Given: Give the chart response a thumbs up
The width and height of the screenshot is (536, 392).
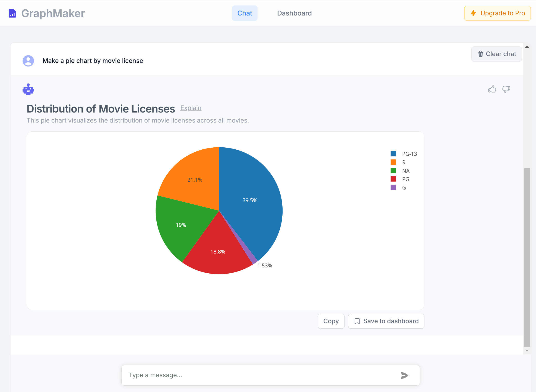Looking at the screenshot, I should 492,89.
